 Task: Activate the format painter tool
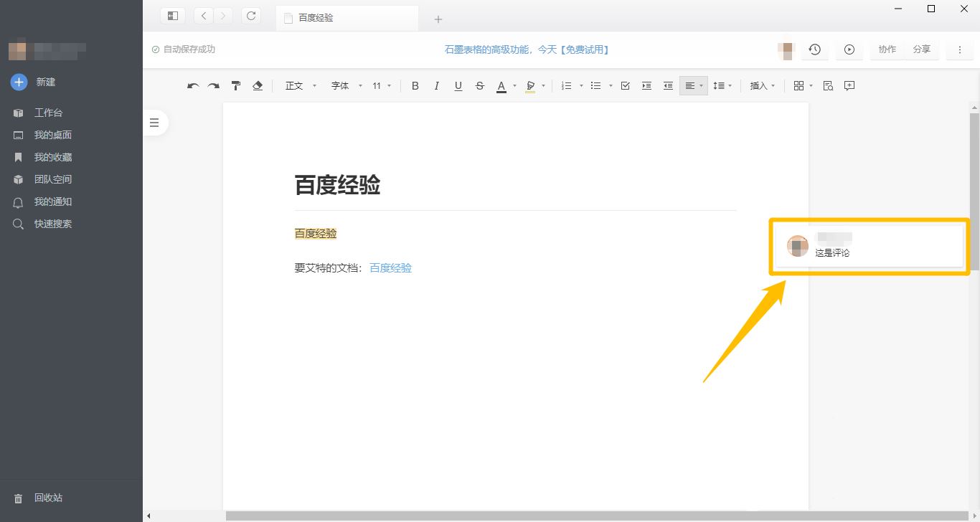pyautogui.click(x=235, y=86)
